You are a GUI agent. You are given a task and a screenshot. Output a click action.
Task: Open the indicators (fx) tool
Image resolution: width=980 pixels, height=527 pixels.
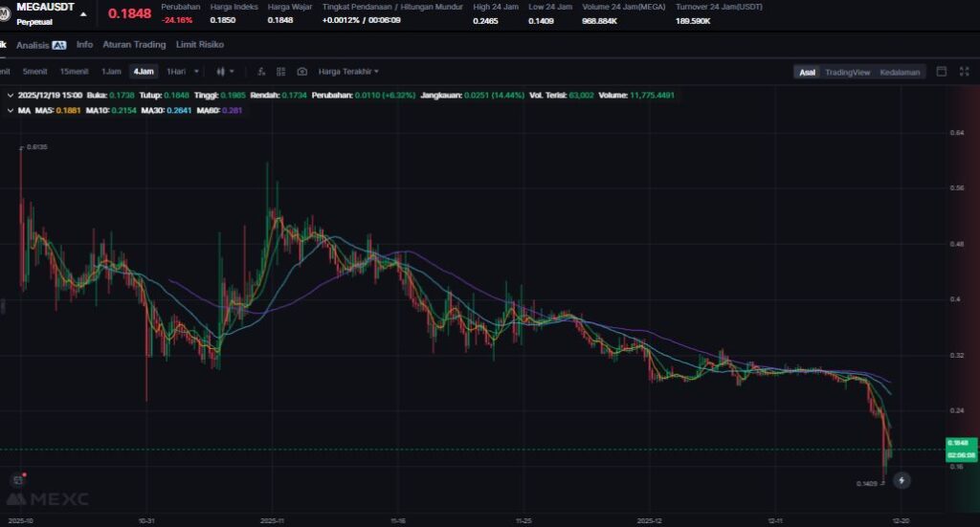click(262, 72)
